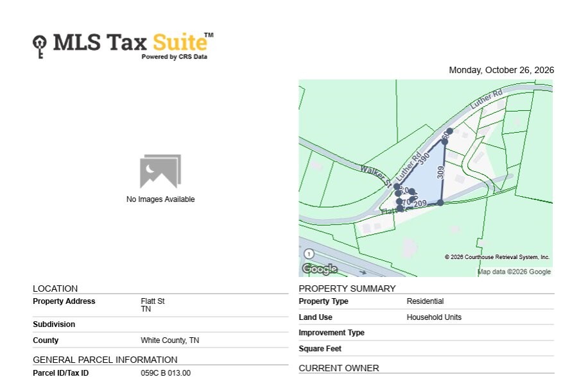The image size is (588, 377).
Task: Click the 390 boundary length label
Action: [424, 159]
